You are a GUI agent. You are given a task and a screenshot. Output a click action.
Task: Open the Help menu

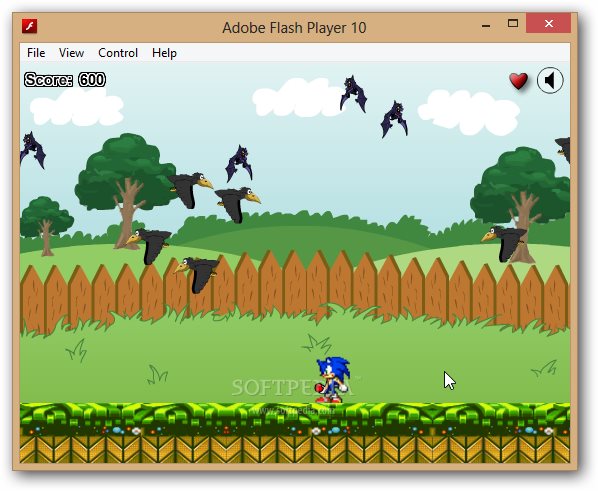click(x=164, y=53)
